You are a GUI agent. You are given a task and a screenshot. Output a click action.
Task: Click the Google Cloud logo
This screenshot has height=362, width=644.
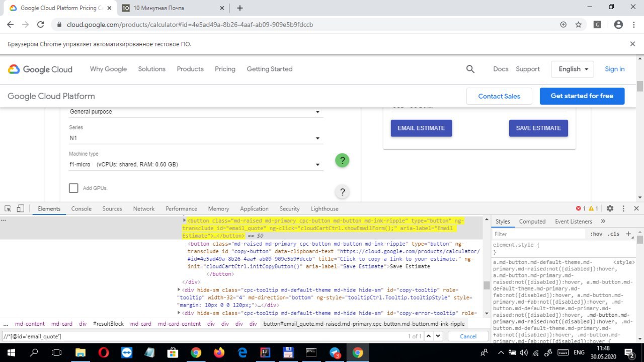coord(40,69)
